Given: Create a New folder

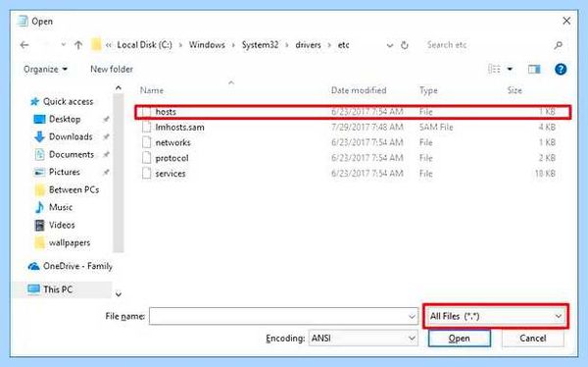Looking at the screenshot, I should point(112,69).
